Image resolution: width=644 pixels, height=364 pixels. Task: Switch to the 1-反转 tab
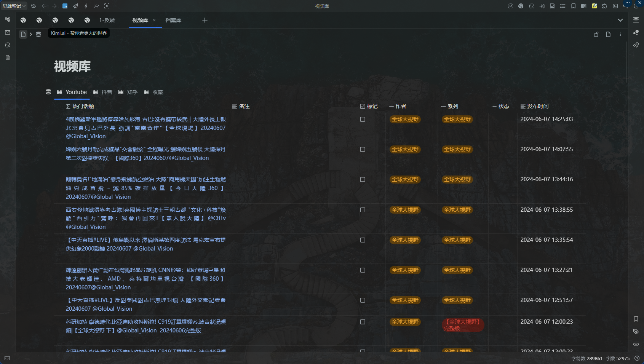pos(107,20)
